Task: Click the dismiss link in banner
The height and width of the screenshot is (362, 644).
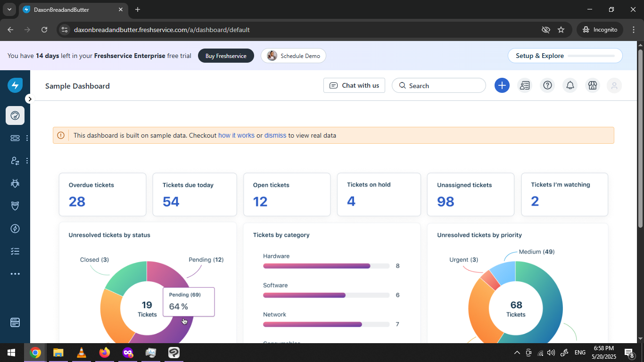Action: (275, 135)
